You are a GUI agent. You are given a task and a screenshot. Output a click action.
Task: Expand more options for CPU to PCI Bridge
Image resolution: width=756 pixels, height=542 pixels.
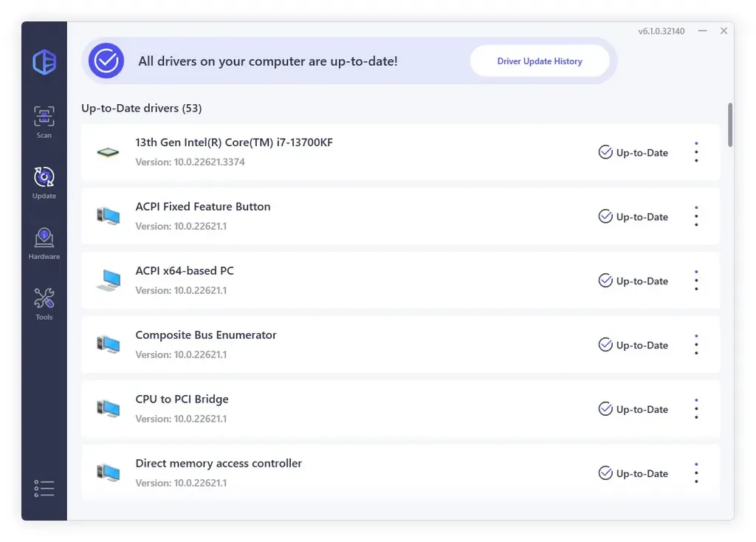(696, 408)
